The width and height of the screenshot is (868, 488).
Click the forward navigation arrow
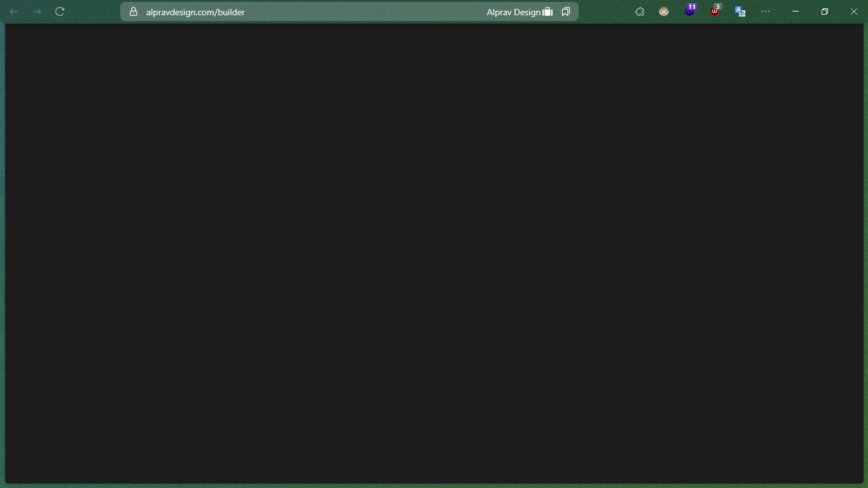[x=37, y=11]
